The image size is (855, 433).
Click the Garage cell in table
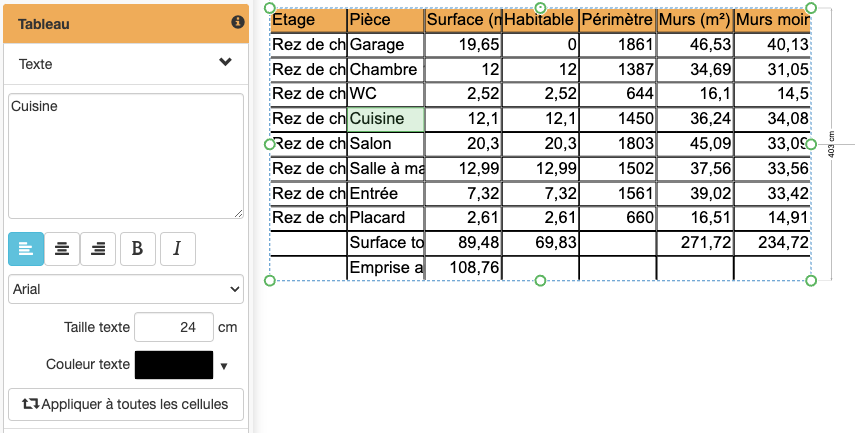coord(385,45)
